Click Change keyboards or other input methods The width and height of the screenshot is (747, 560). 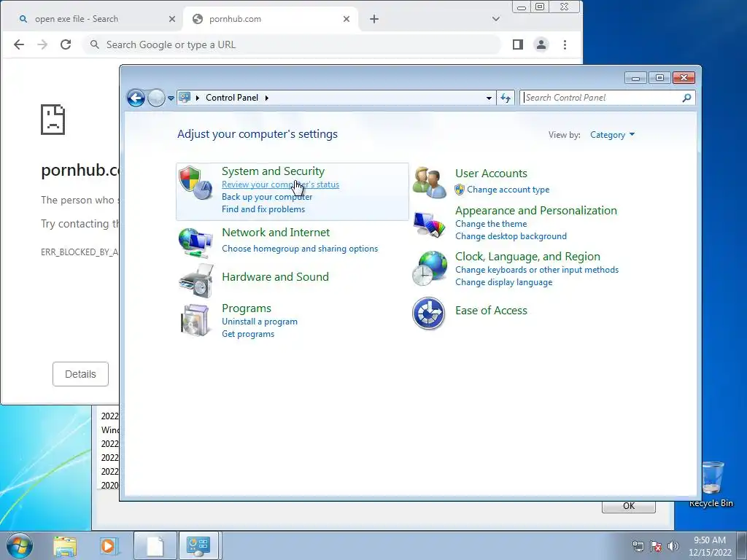point(537,270)
